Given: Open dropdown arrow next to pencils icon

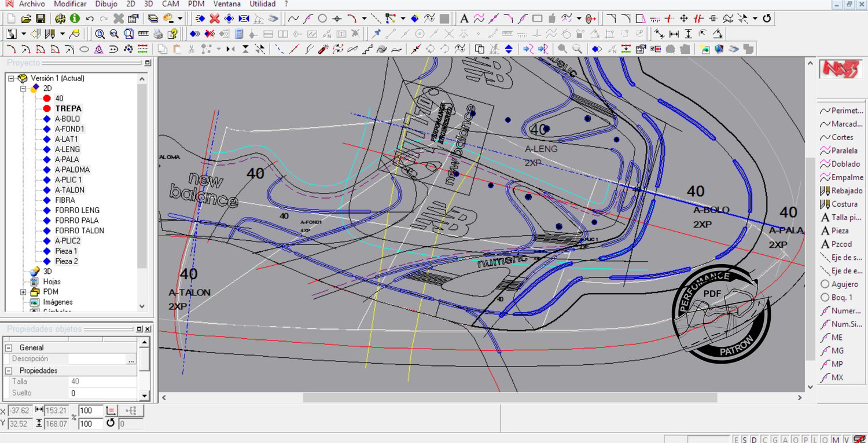Looking at the screenshot, I should point(62,34).
